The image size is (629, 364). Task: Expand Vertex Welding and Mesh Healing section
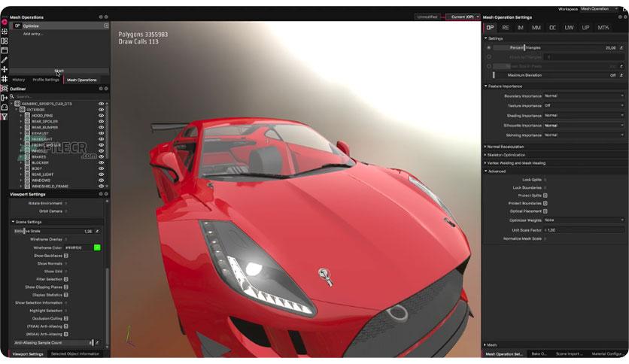(x=515, y=163)
